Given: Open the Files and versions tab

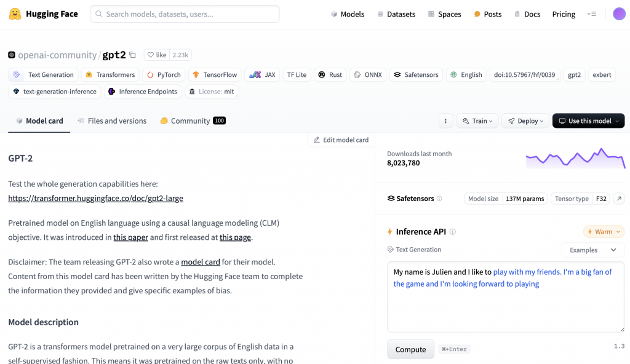Looking at the screenshot, I should click(x=112, y=121).
